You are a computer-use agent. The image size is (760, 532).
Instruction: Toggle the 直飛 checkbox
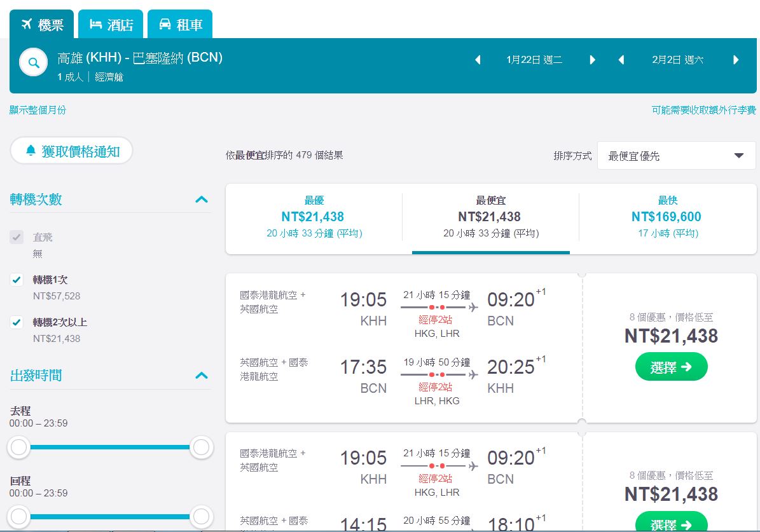click(17, 237)
